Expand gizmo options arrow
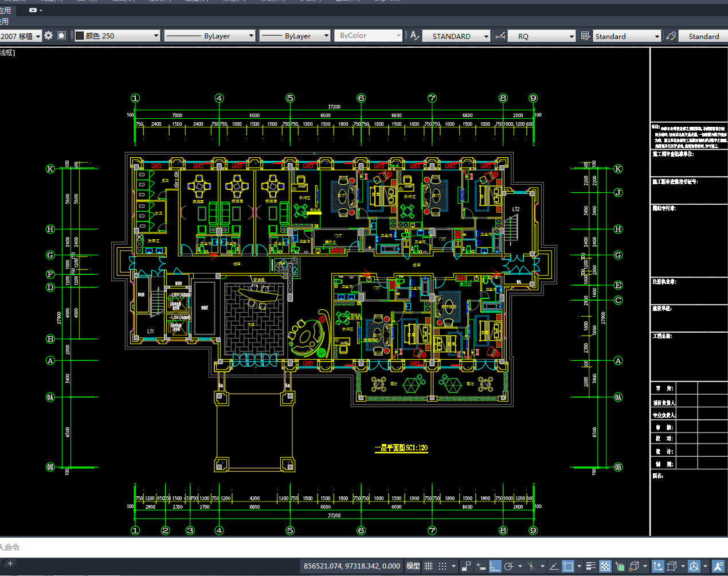 coord(706,567)
